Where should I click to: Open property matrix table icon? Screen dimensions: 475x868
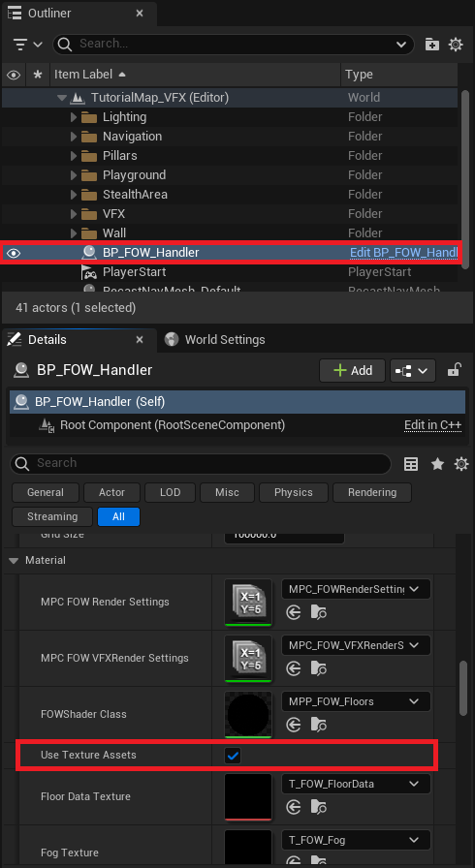point(411,464)
